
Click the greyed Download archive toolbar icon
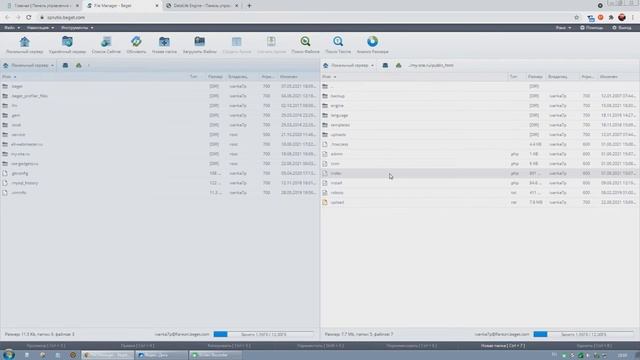click(271, 42)
